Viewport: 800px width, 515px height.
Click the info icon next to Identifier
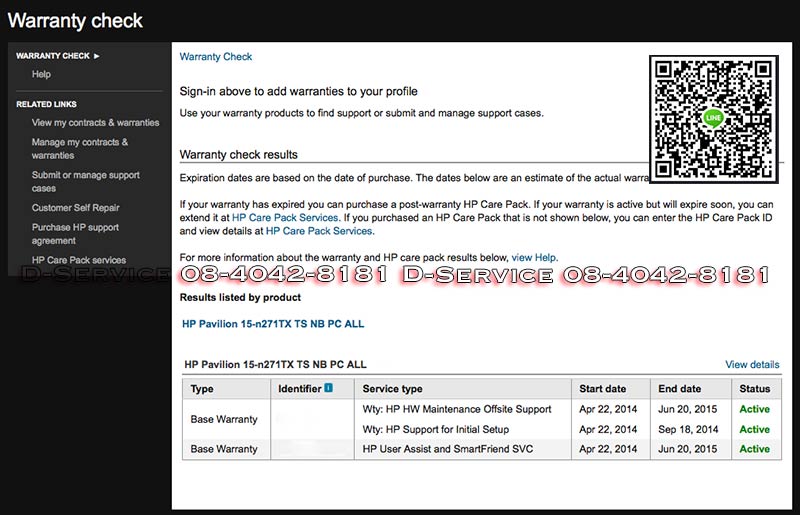click(329, 388)
